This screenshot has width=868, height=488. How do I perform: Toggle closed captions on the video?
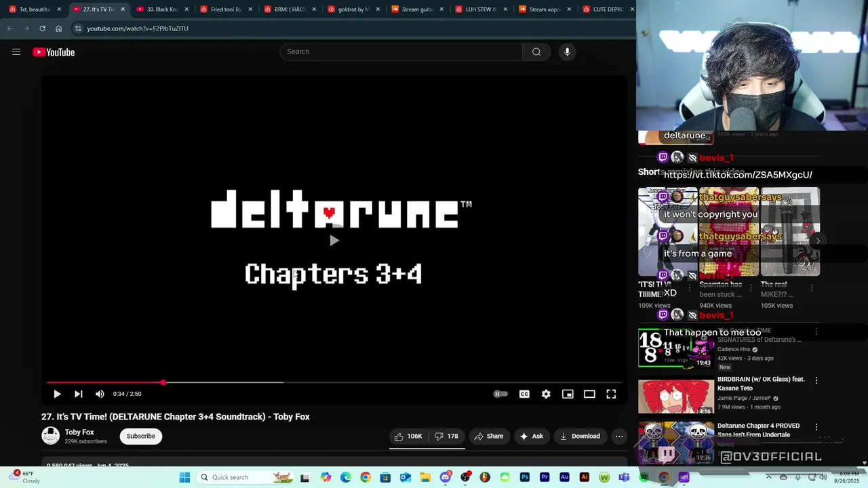click(524, 394)
